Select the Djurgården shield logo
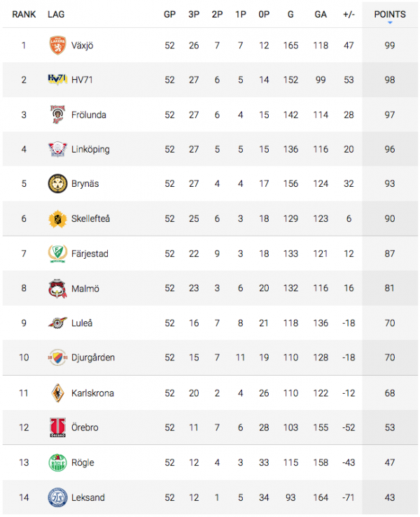 57,357
